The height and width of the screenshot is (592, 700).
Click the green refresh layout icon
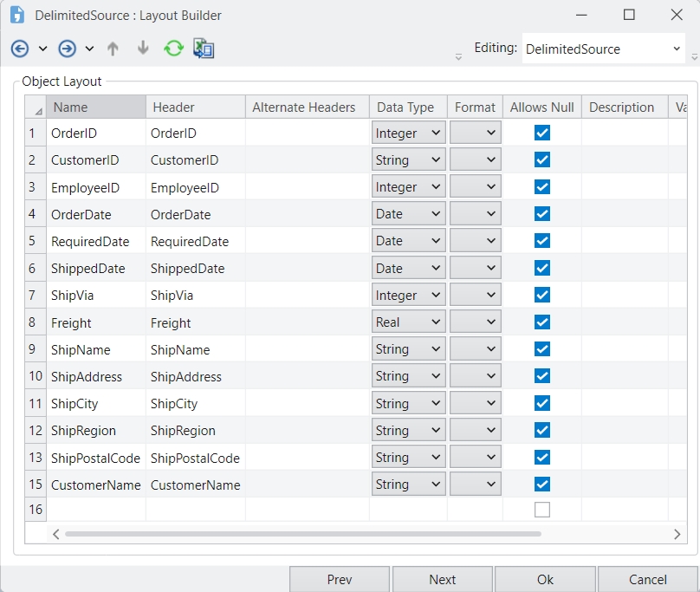point(173,49)
